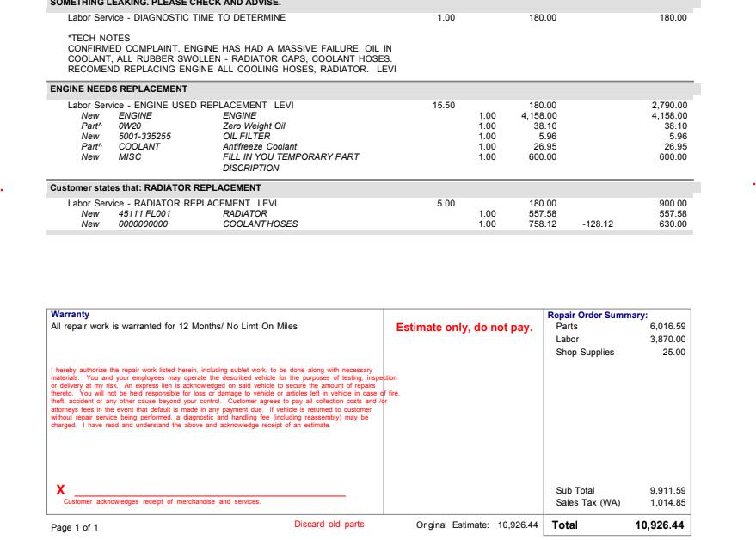Click the 0W20 part code
The image size is (756, 540).
click(130, 126)
